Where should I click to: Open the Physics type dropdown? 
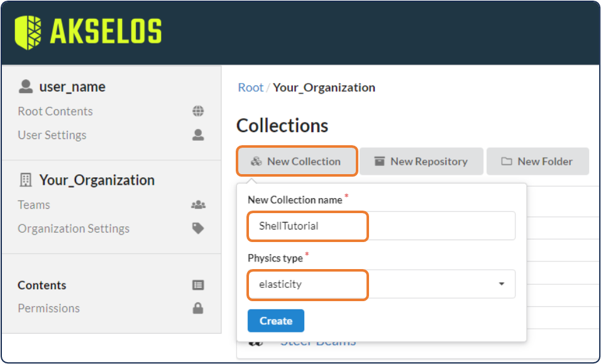(382, 284)
